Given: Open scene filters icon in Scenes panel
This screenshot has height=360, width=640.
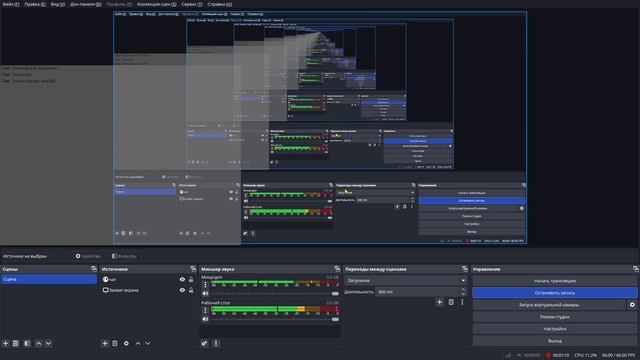Looking at the screenshot, I should pyautogui.click(x=27, y=343).
